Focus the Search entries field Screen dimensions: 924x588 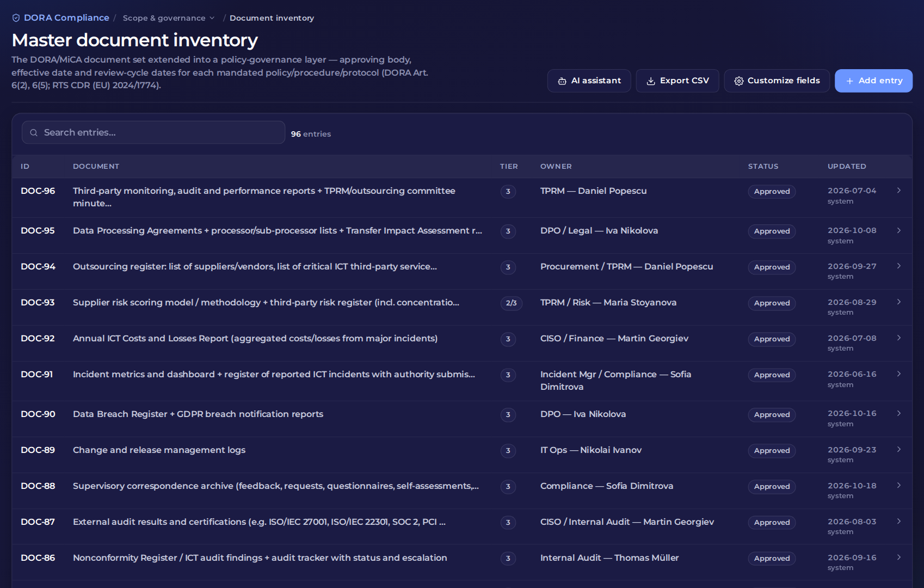pos(153,132)
